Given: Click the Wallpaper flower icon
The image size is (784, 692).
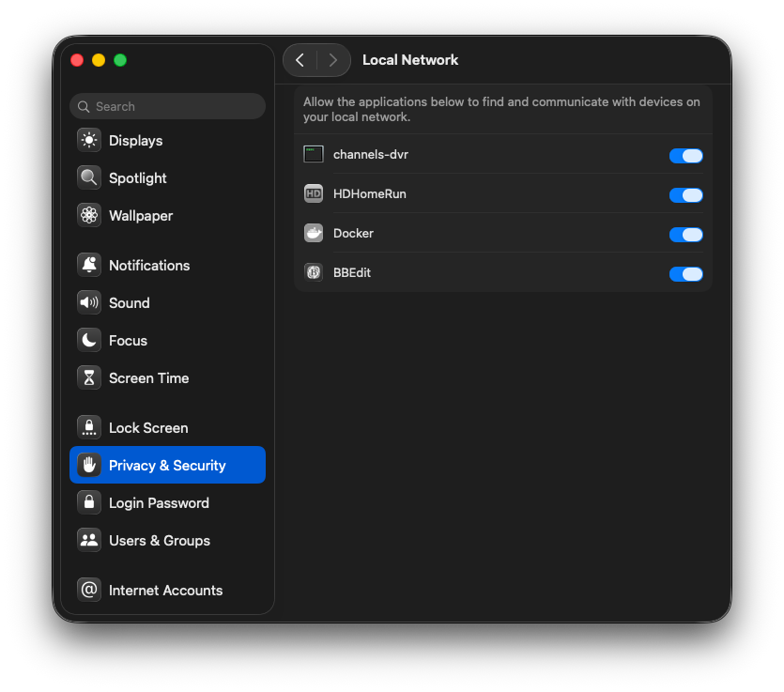Looking at the screenshot, I should [x=89, y=216].
